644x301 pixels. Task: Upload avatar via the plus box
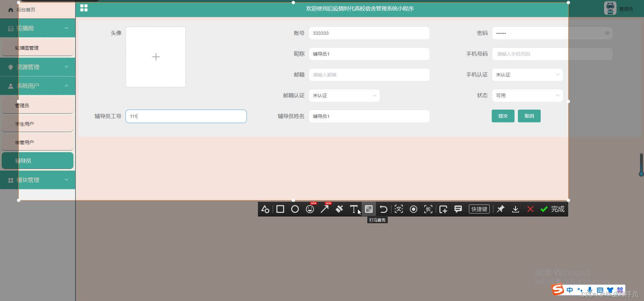(x=156, y=57)
